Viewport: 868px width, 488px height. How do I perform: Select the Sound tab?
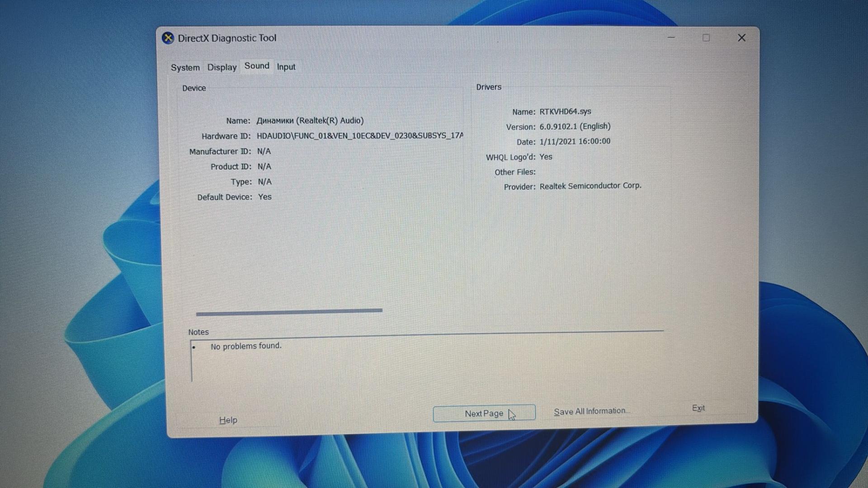pos(257,66)
